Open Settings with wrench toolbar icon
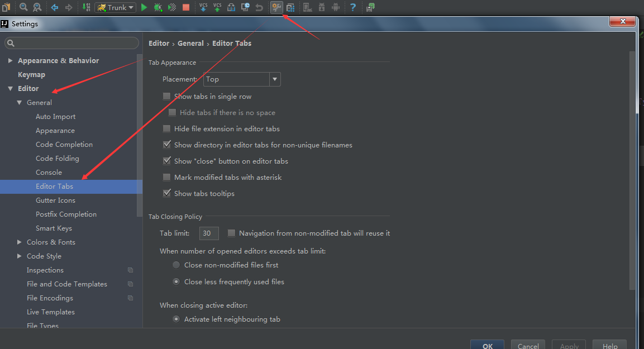 pos(276,7)
